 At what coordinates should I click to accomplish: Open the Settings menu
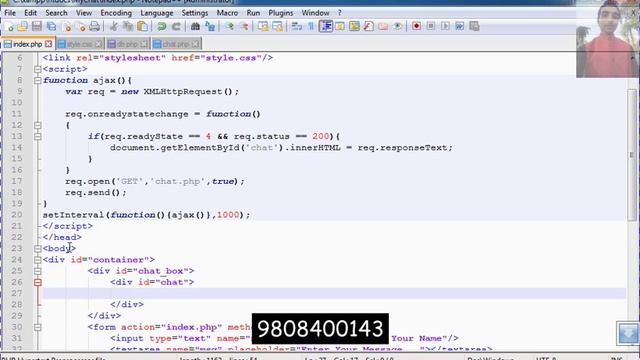click(195, 13)
